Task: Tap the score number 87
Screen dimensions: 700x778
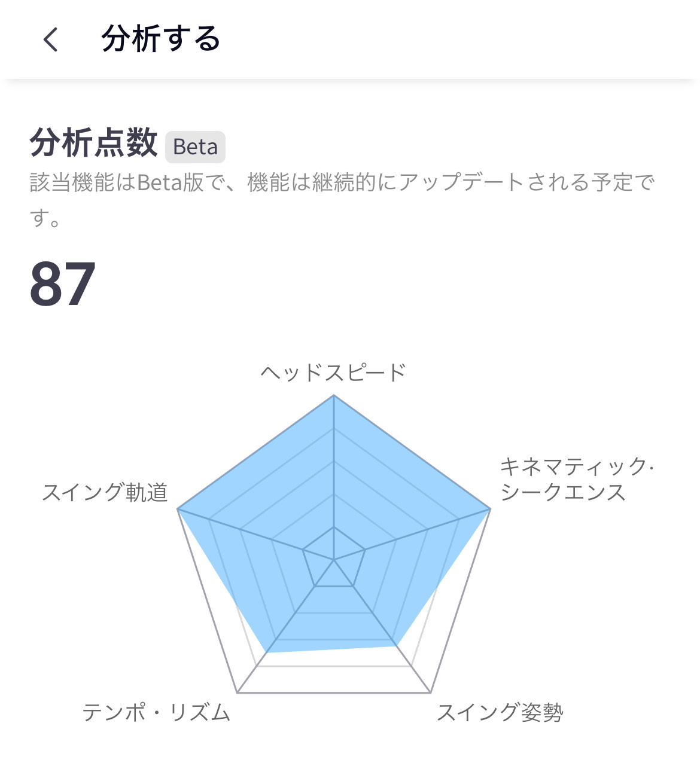Action: point(62,285)
